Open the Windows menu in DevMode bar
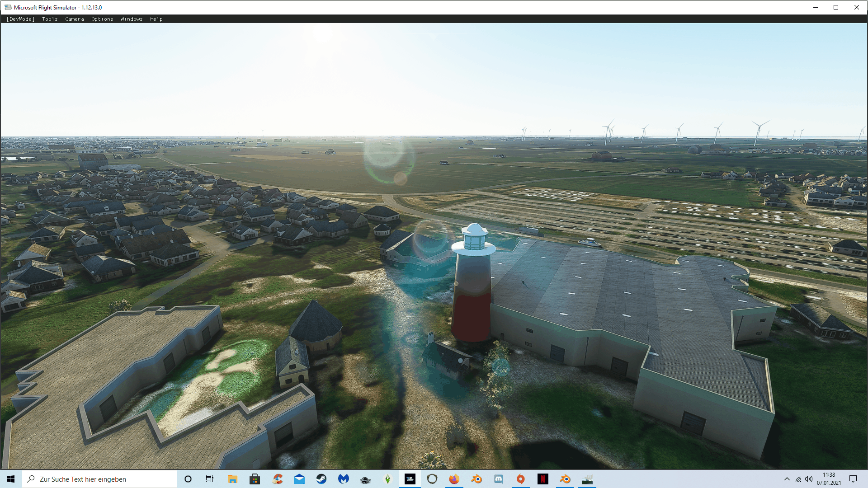Image resolution: width=868 pixels, height=488 pixels. click(x=132, y=19)
